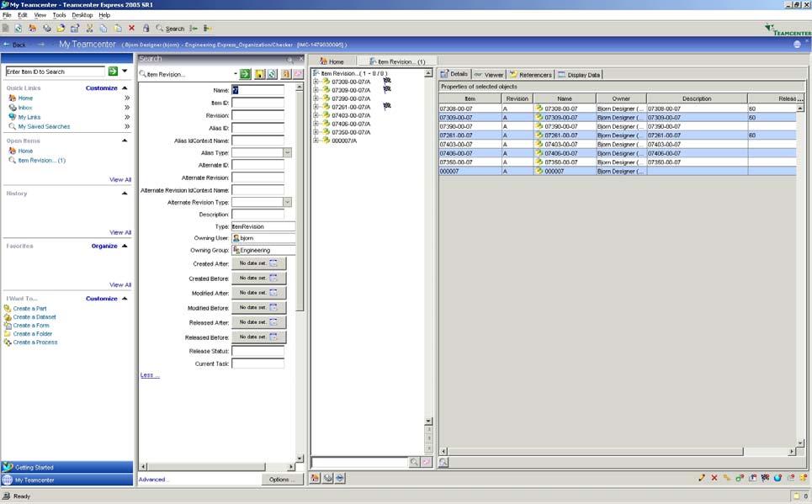The width and height of the screenshot is (812, 504).
Task: Expand tree node 000007/A
Action: [x=316, y=141]
